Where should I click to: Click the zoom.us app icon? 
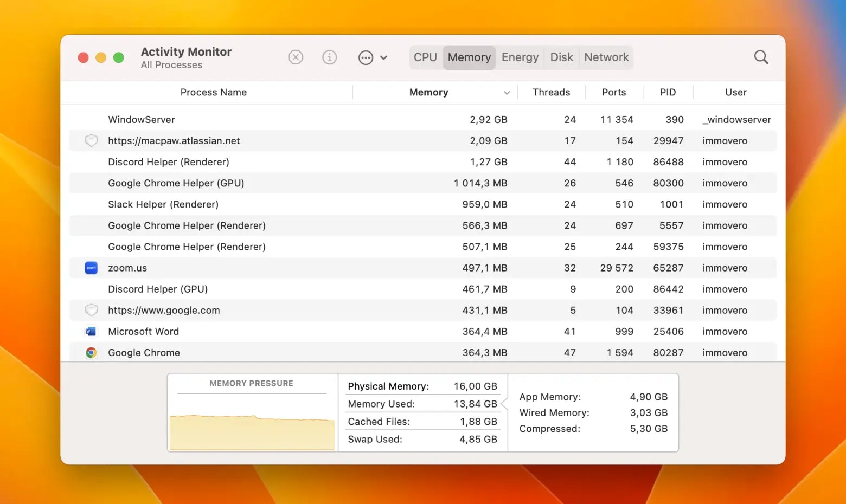(x=91, y=268)
